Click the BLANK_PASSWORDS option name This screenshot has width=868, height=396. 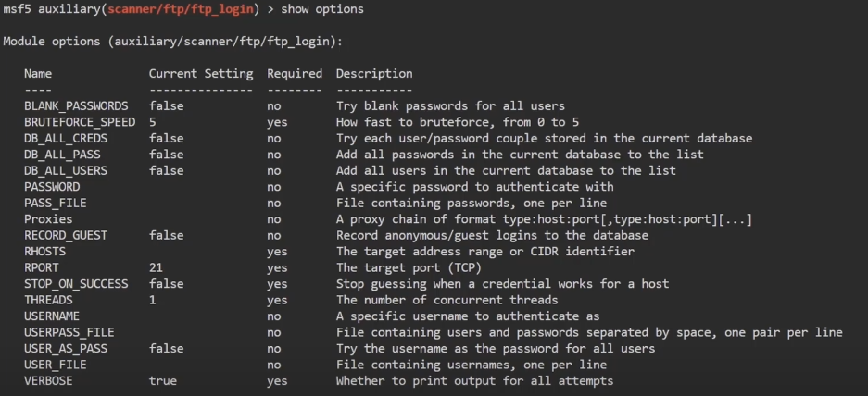(x=76, y=106)
